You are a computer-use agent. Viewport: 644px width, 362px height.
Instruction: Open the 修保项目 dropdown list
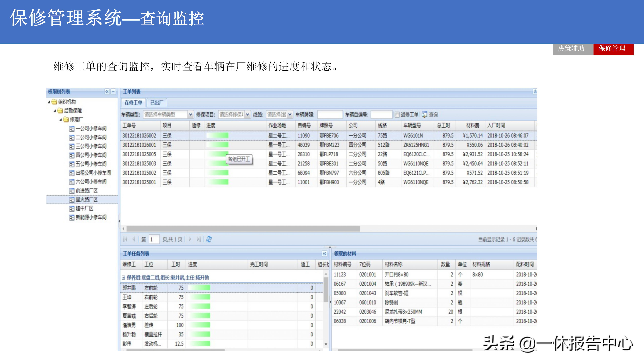[x=248, y=115]
